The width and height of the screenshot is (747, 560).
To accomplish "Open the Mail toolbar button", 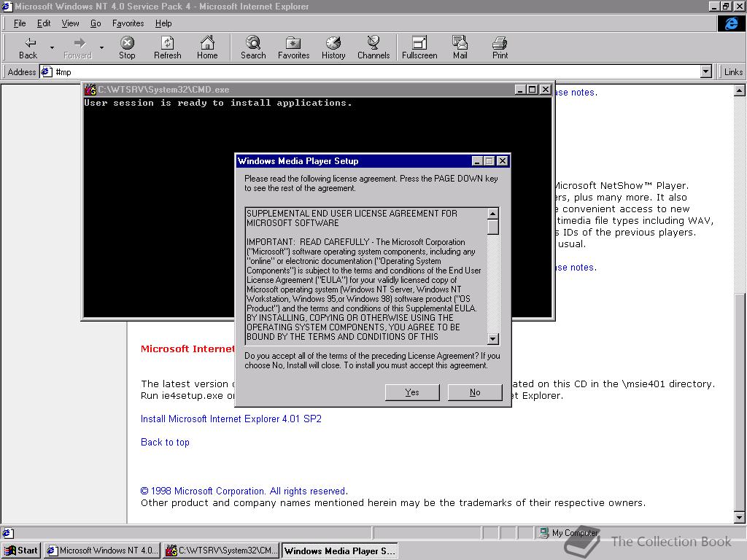I will point(460,48).
